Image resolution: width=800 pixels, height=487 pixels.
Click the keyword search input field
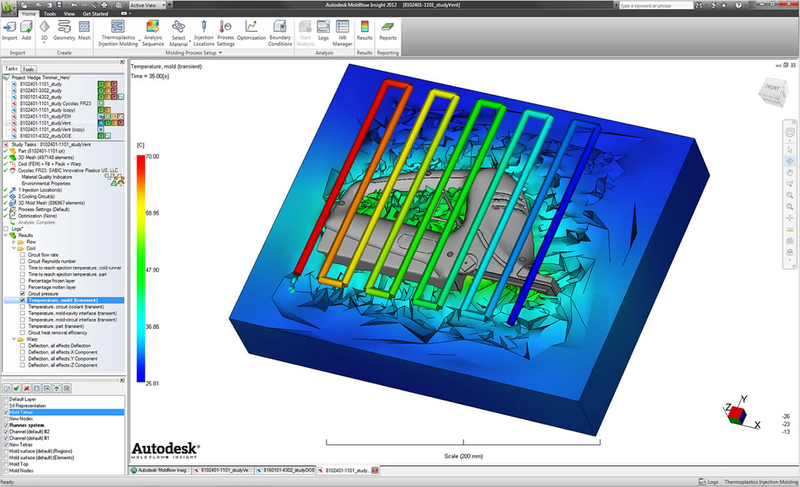656,5
